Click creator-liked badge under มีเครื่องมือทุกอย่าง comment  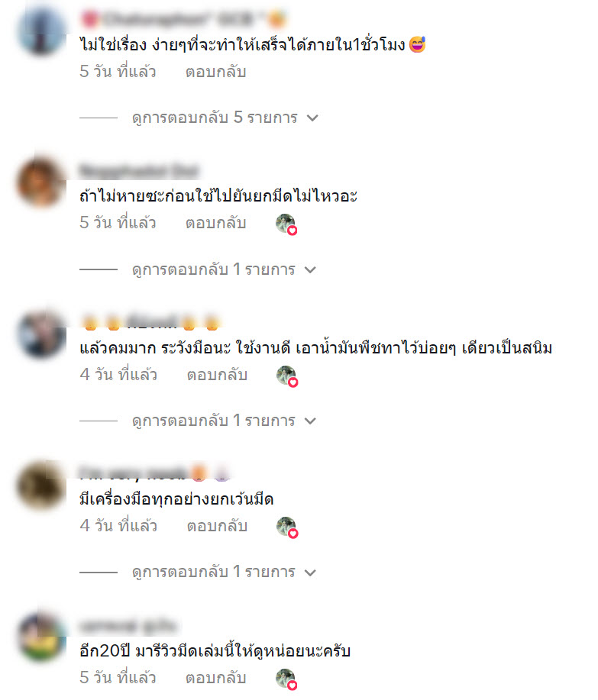(287, 527)
